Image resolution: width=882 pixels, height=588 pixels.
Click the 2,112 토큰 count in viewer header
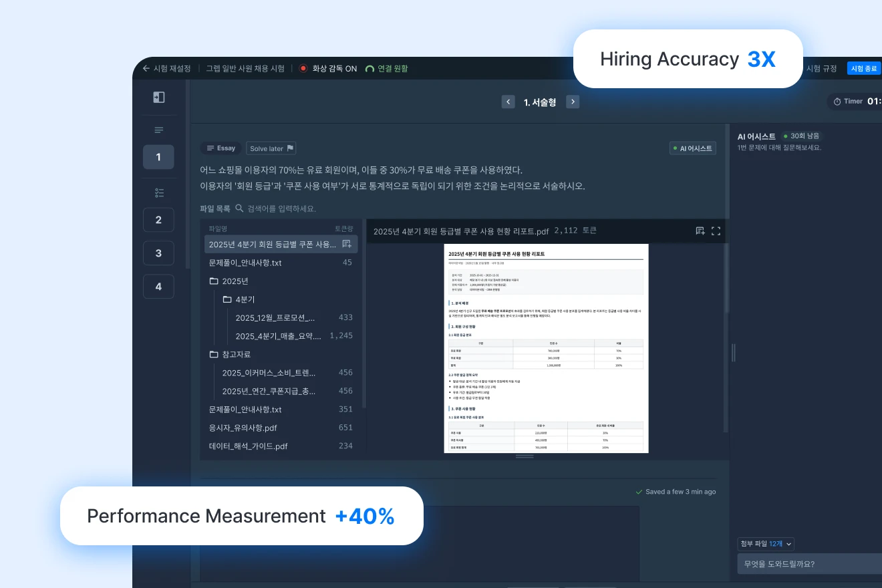pyautogui.click(x=575, y=231)
